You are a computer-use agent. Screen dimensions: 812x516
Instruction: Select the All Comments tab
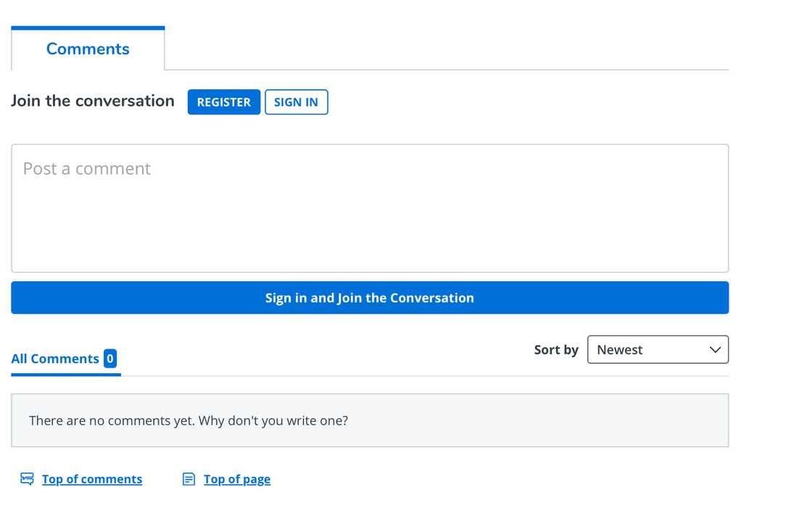55,359
